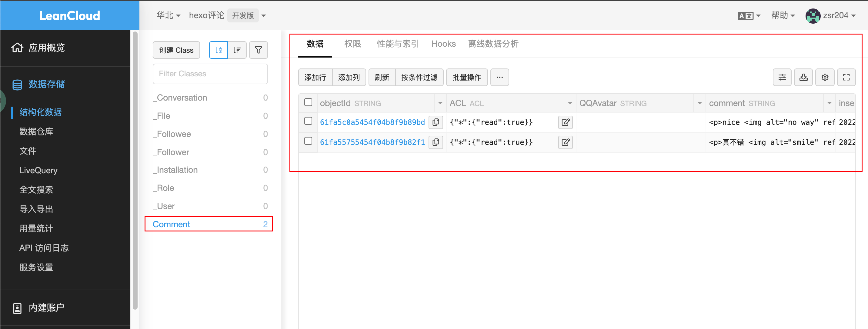Switch to the Hooks tab
Image resolution: width=868 pixels, height=329 pixels.
[442, 44]
